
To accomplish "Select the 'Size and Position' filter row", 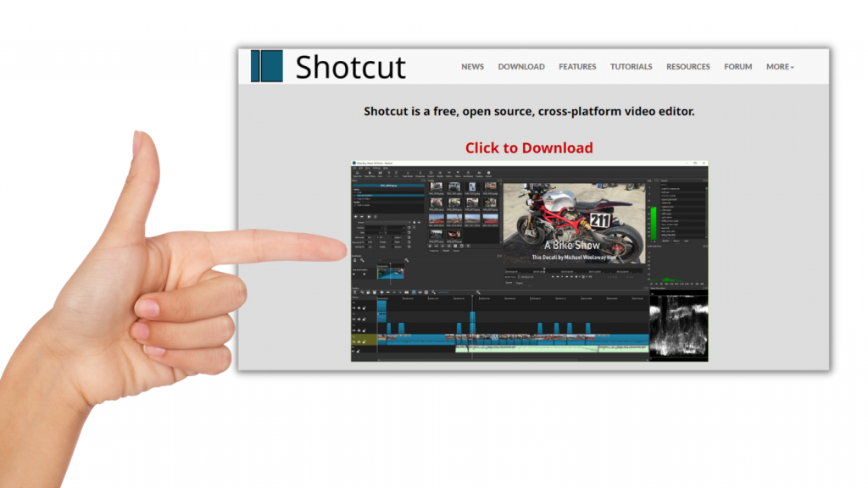I will [390, 196].
